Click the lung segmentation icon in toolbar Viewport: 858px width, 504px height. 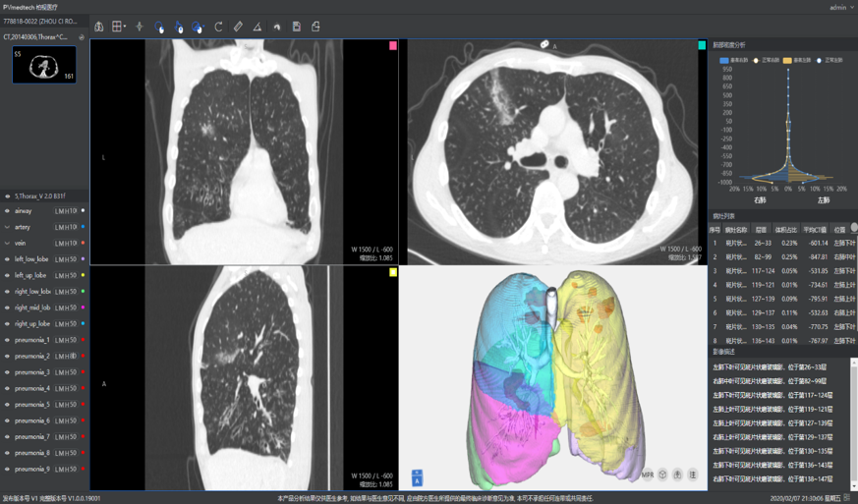point(98,27)
